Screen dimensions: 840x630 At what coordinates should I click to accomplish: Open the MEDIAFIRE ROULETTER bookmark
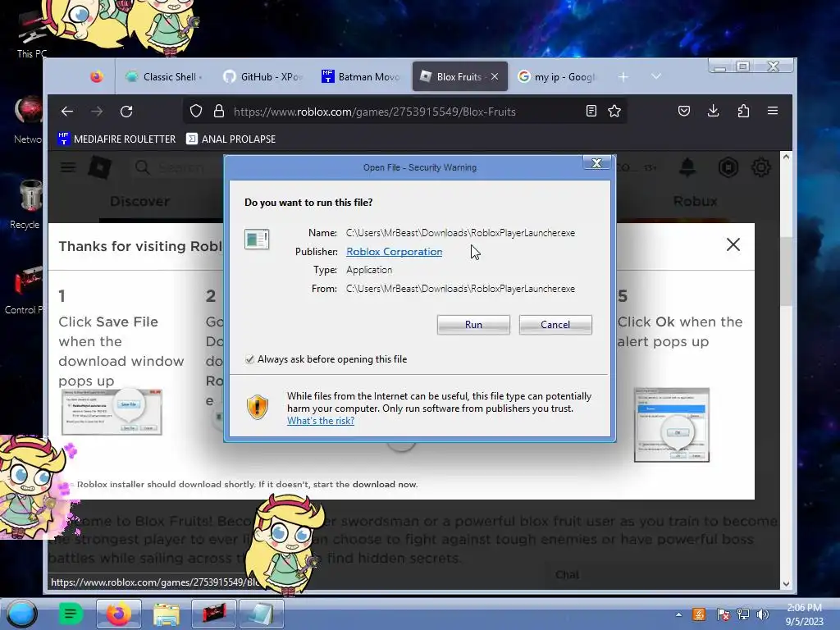116,139
